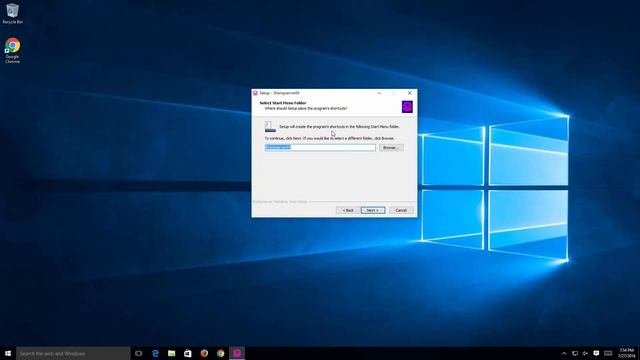Click the Search the web and Windows box
This screenshot has width=640, height=360.
[x=73, y=353]
